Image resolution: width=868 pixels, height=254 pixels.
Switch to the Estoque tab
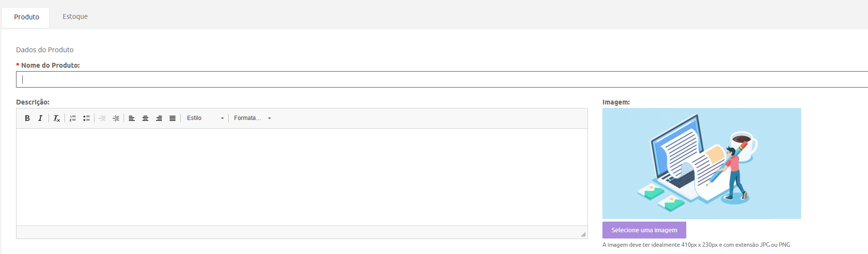click(75, 16)
